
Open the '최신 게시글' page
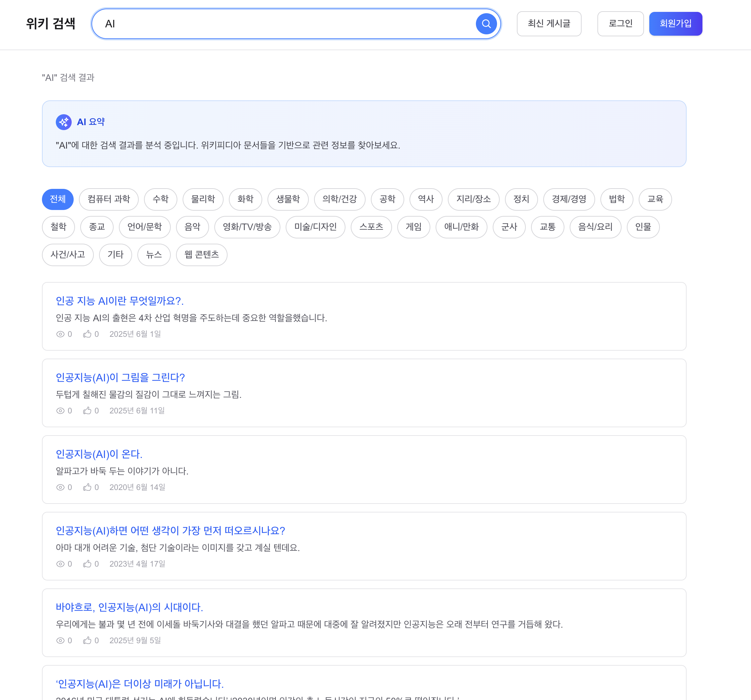(549, 23)
